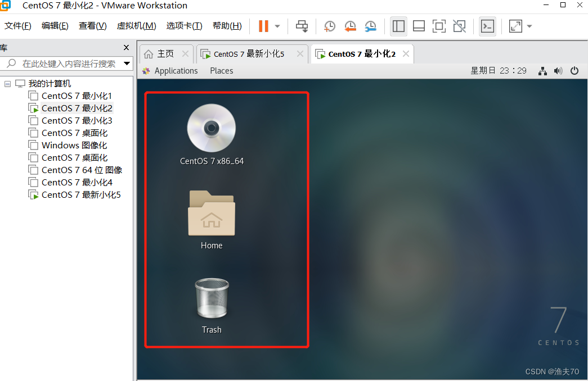Open the power options dropdown arrow beside pause
The height and width of the screenshot is (381, 588).
[277, 26]
